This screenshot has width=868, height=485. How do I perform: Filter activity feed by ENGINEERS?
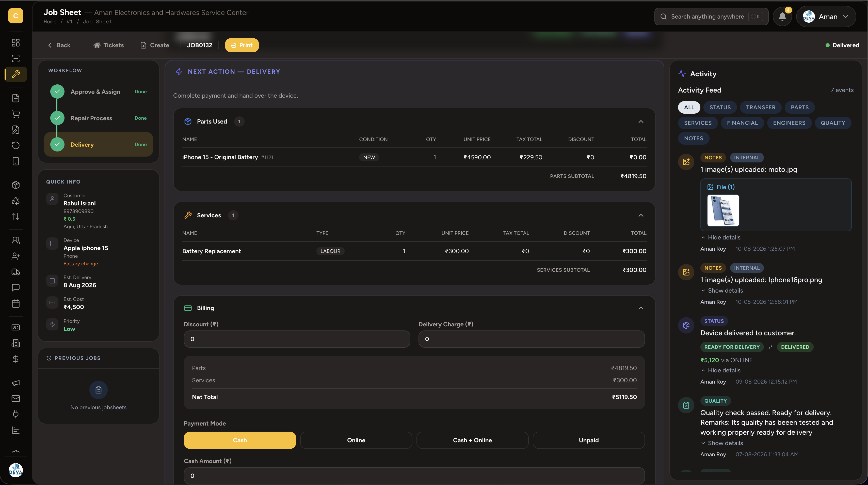789,123
